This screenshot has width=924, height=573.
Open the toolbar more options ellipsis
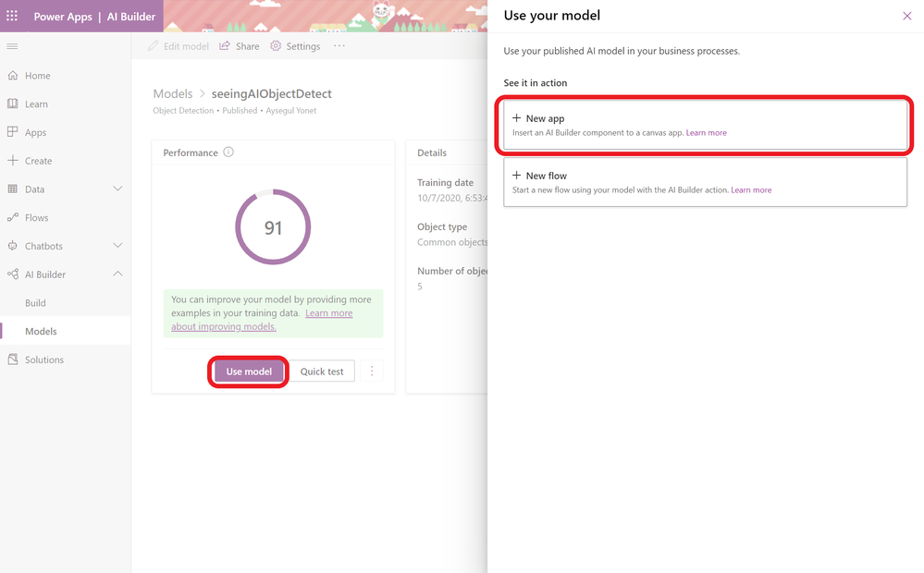tap(339, 46)
